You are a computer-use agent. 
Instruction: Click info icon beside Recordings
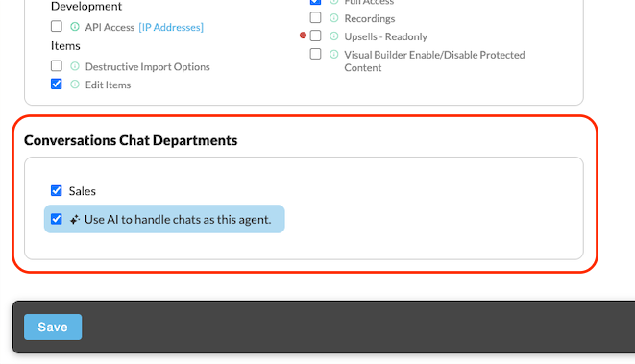pyautogui.click(x=333, y=18)
